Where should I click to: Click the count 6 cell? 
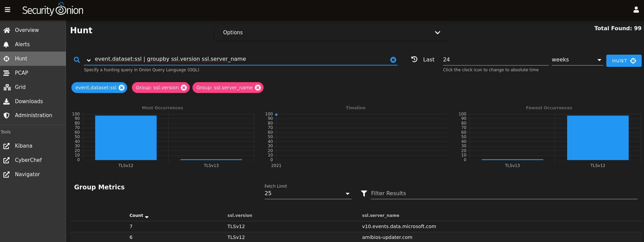[131, 237]
